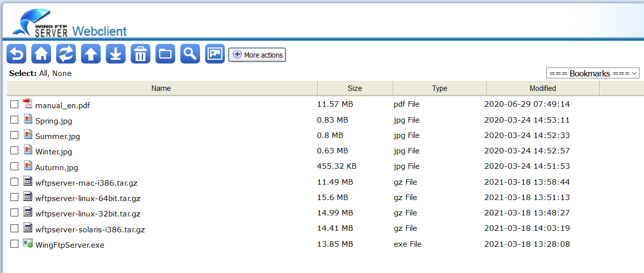
Task: Open WingFtpServer.exe file name
Action: tap(70, 245)
